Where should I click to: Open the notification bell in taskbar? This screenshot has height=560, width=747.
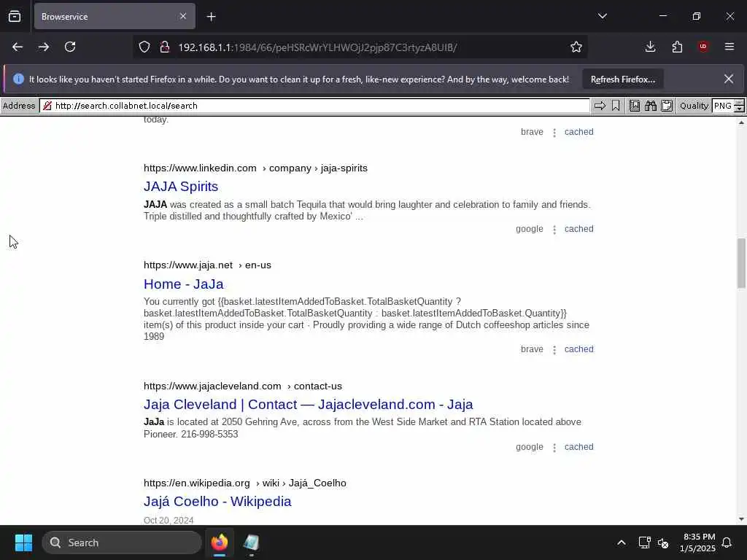[x=727, y=542]
